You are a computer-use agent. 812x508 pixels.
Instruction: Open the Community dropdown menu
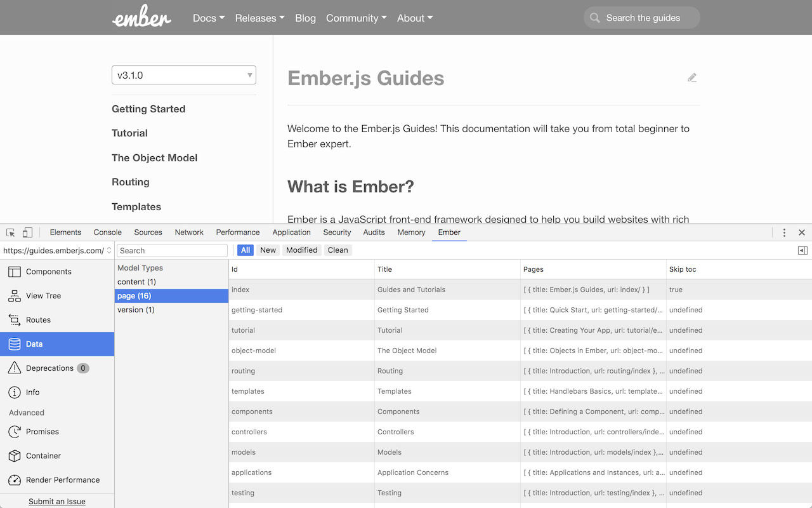(x=356, y=18)
